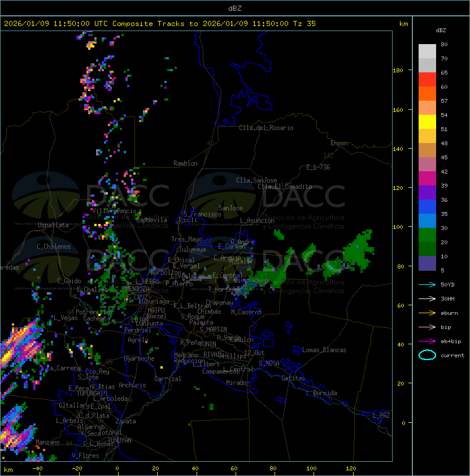Click the orange 60 dBZ color swatch

point(427,93)
